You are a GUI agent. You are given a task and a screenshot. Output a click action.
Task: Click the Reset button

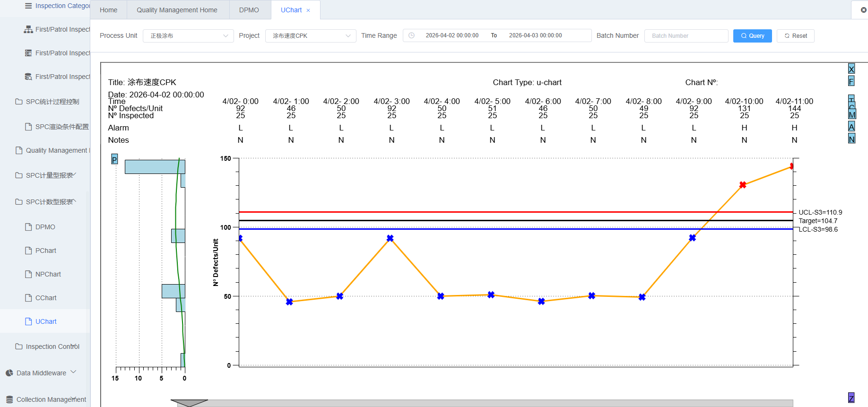tap(796, 36)
